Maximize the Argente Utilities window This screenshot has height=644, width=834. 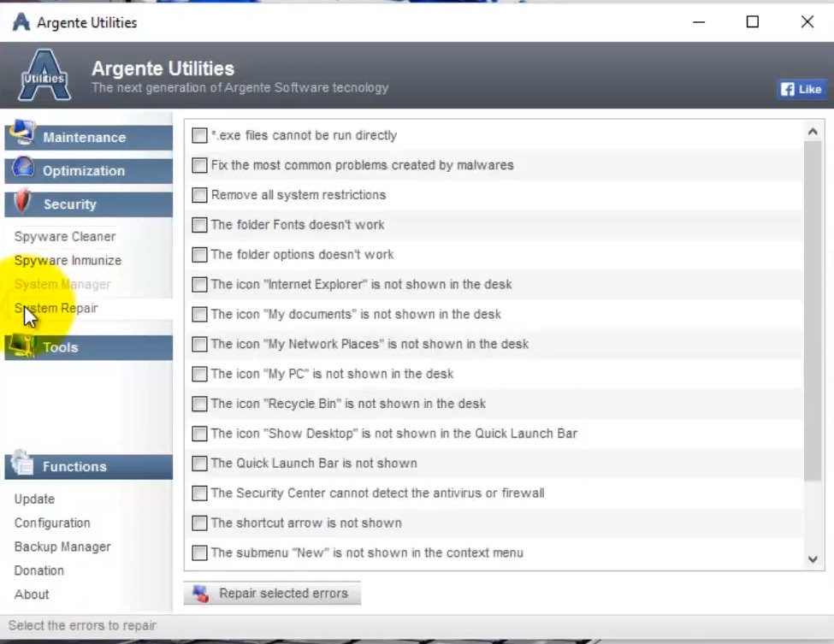[752, 21]
